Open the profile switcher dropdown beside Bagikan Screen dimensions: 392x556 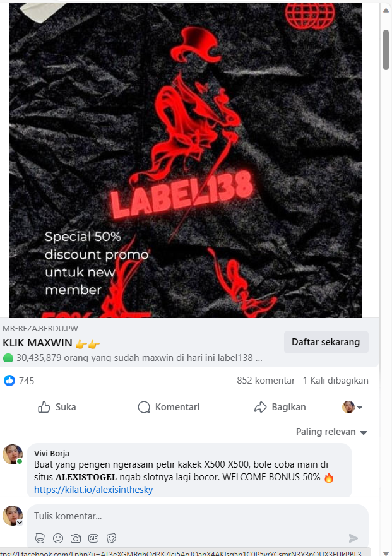point(352,407)
